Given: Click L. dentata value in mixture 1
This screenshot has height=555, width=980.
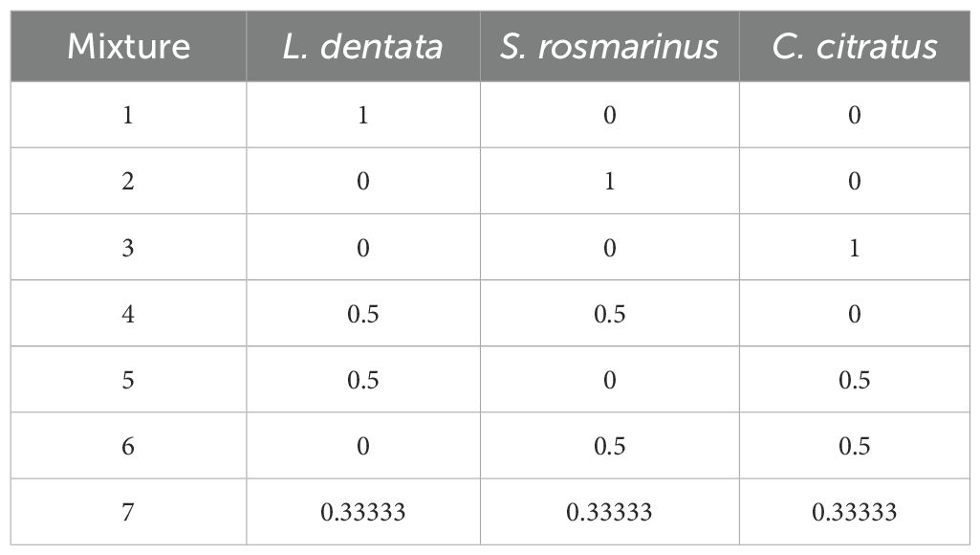Looking at the screenshot, I should tap(362, 115).
